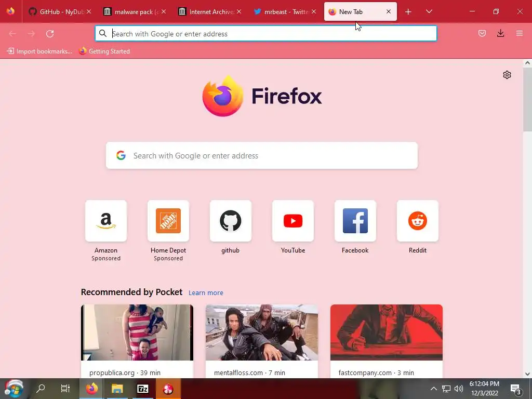This screenshot has width=532, height=399.
Task: Open a new tab with plus button
Action: (408, 12)
